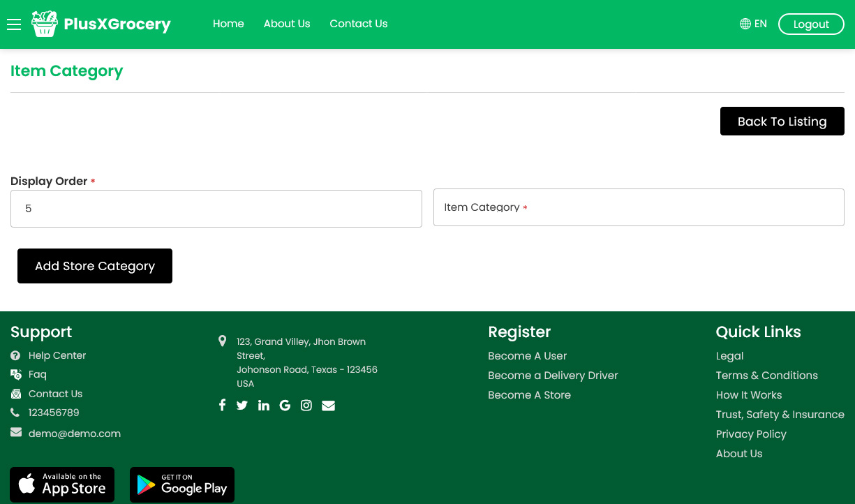Screen dimensions: 855x504
Task: Click Add Store Category button
Action: click(95, 266)
